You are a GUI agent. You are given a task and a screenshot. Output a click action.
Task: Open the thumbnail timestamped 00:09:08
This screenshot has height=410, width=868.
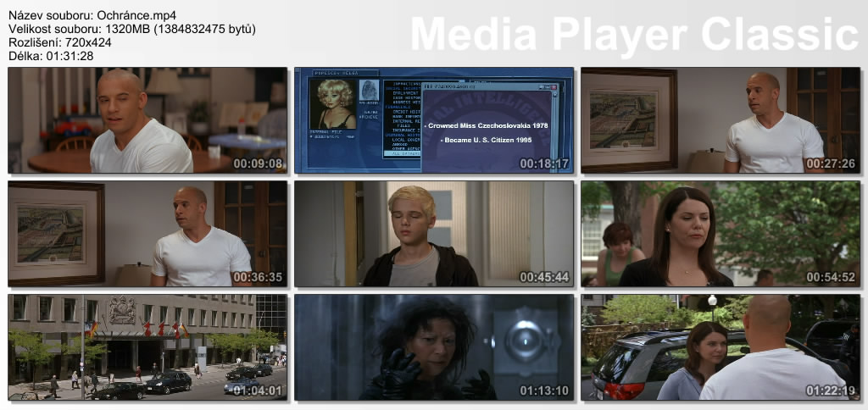(x=147, y=120)
